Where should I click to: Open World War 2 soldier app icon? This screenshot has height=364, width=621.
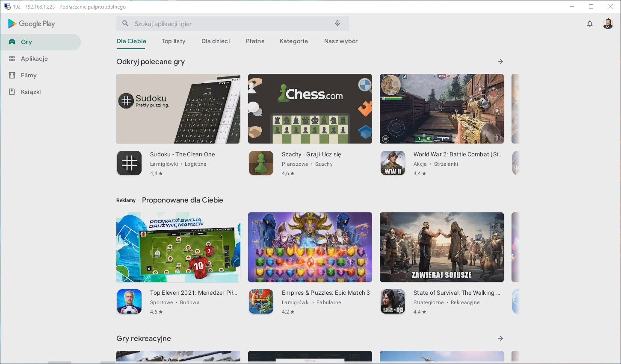point(393,163)
